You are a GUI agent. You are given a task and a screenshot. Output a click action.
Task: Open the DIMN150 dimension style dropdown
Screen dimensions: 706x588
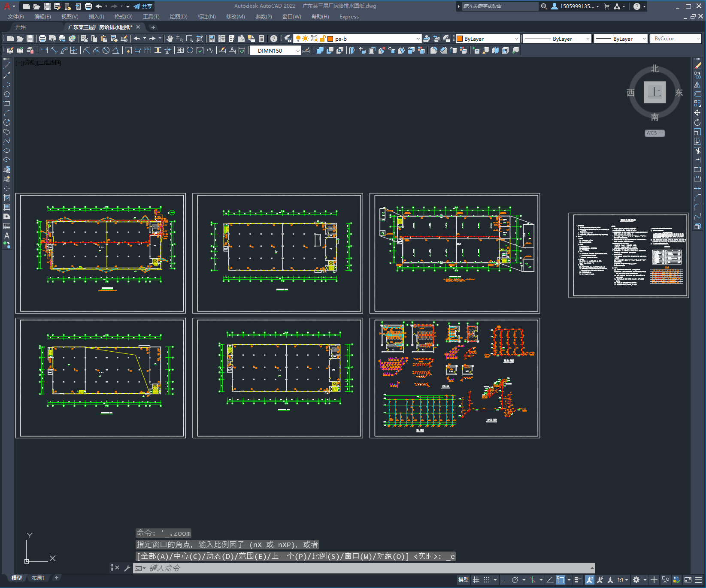point(275,51)
